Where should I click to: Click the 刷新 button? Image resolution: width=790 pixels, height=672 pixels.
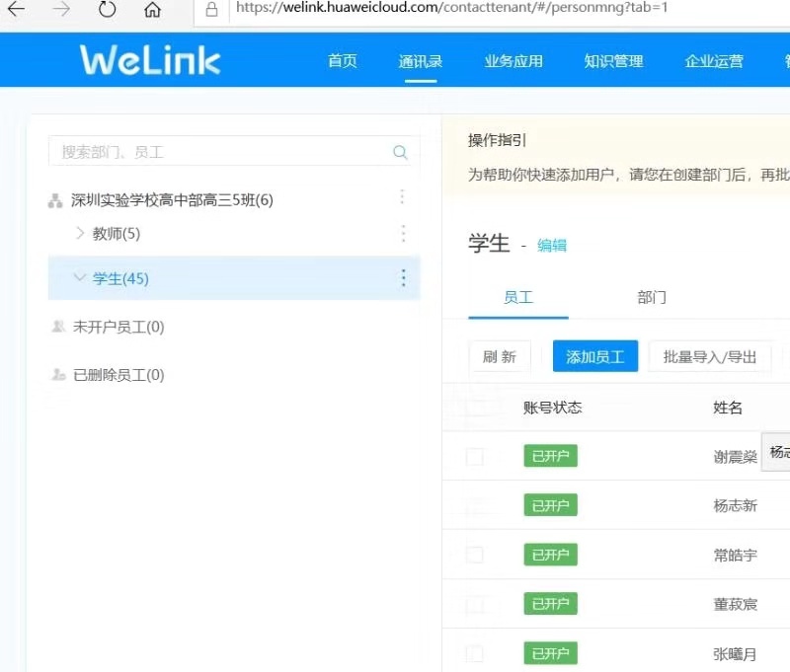coord(500,356)
